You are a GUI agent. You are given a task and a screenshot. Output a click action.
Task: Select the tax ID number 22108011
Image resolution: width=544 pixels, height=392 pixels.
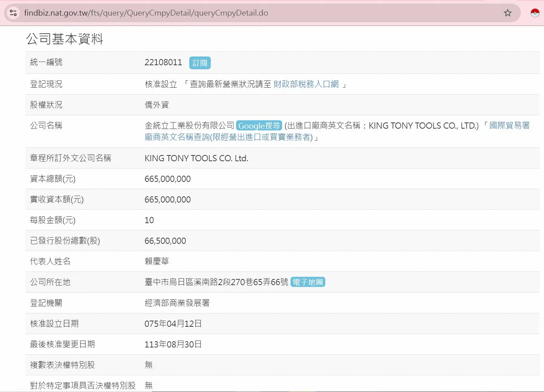click(163, 62)
